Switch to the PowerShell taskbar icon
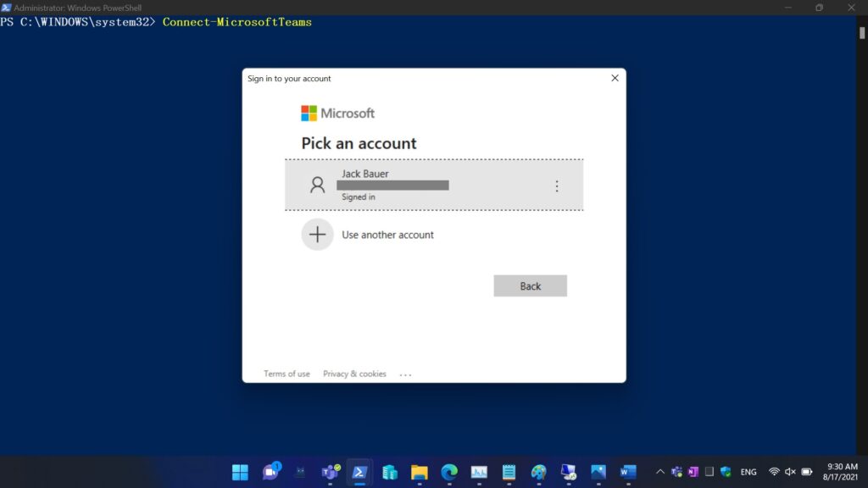 pos(359,472)
